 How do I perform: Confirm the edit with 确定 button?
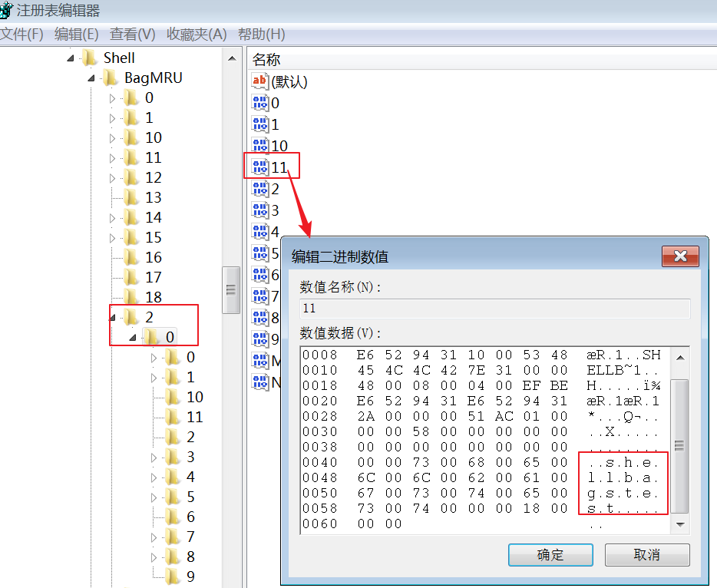click(x=550, y=554)
